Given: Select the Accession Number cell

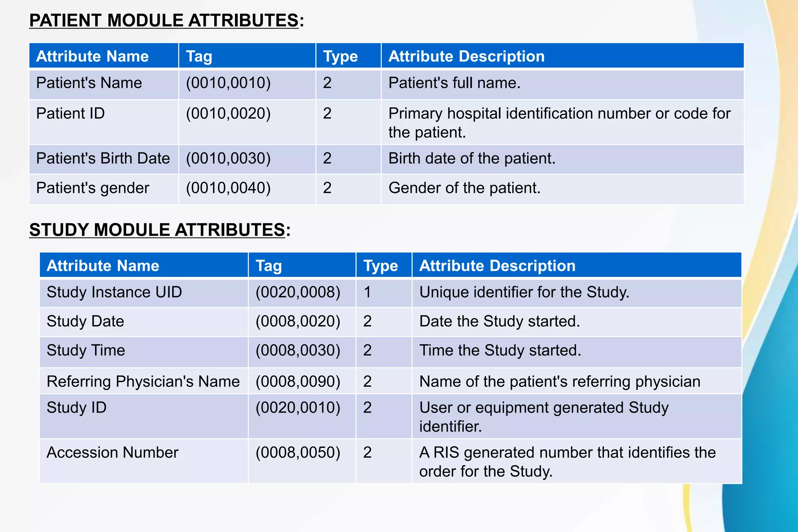Looking at the screenshot, I should [x=112, y=453].
